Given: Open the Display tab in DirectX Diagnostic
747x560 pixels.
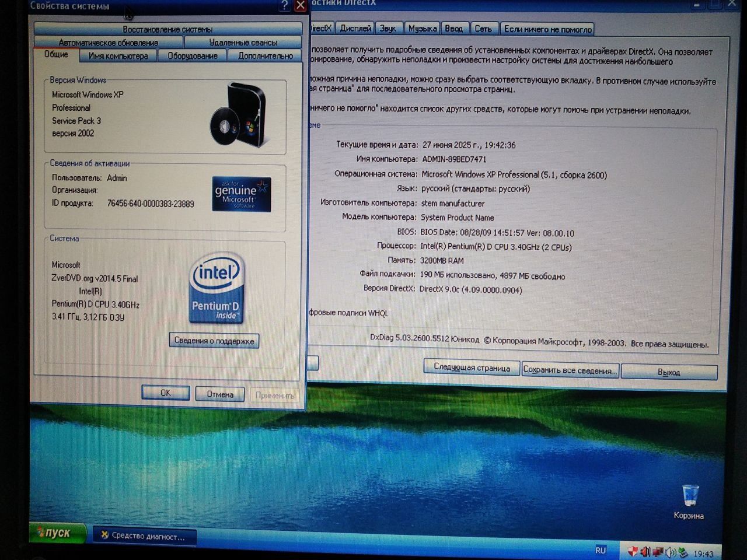Looking at the screenshot, I should click(355, 28).
